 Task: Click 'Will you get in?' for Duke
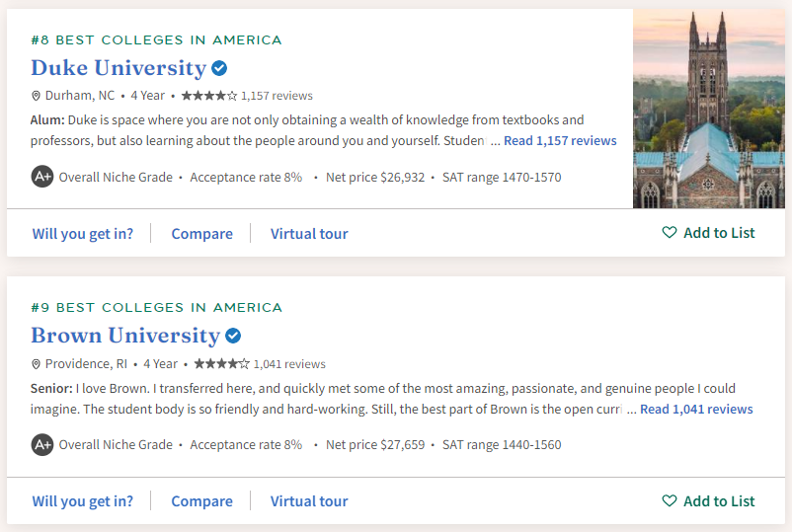tap(83, 234)
